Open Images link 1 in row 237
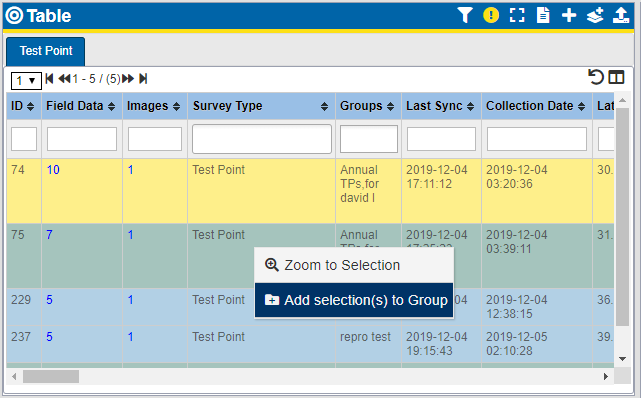 tap(130, 337)
